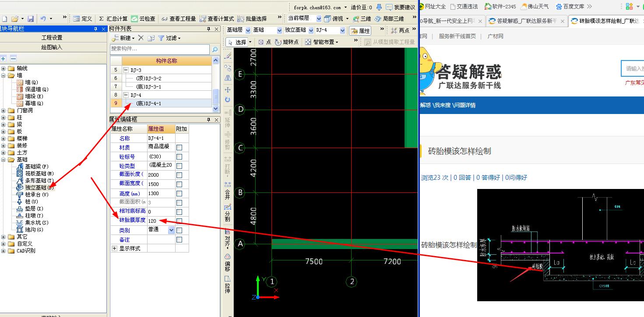Collapse DJ-3 in component list
The image size is (644, 317).
click(126, 70)
